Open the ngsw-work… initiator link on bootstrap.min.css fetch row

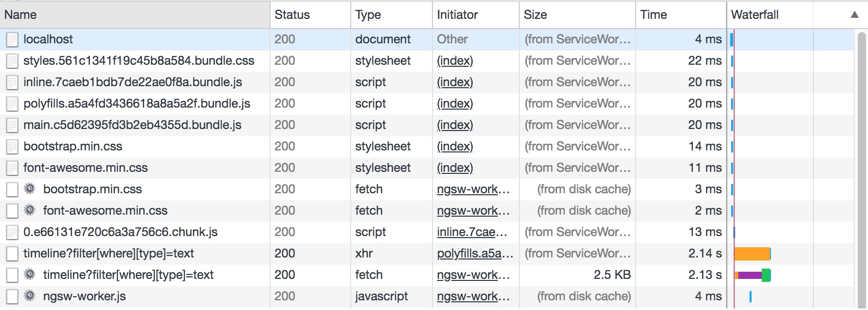(x=473, y=189)
